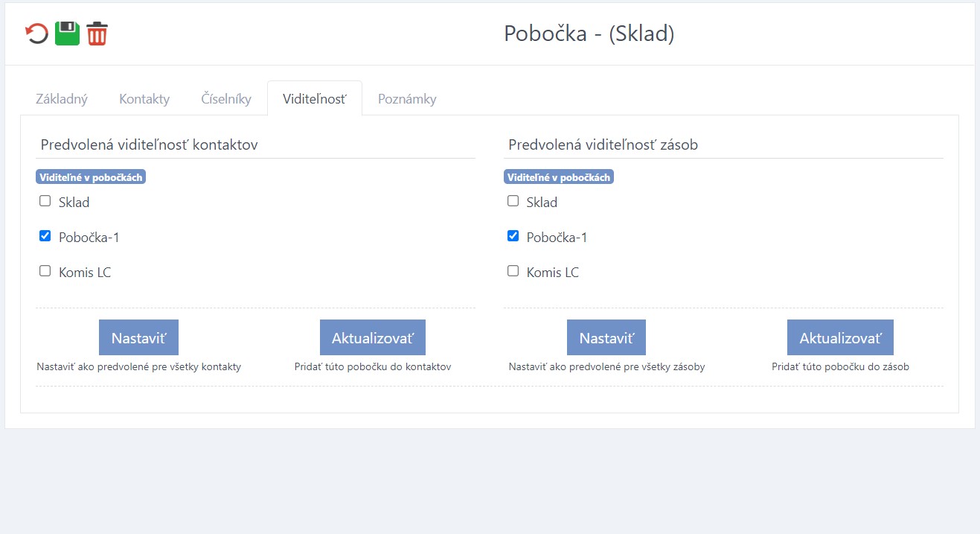Click the stock 'Viditeľné v pobočkách' badge
This screenshot has height=534, width=980.
pyautogui.click(x=558, y=177)
